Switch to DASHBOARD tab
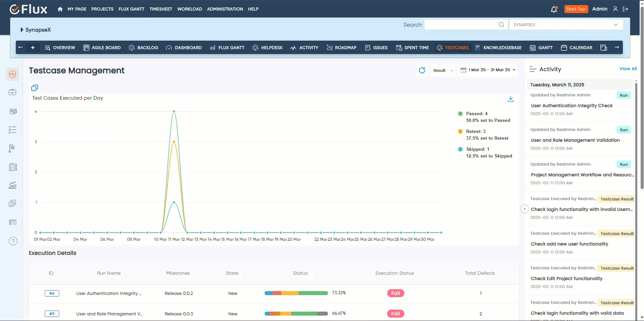This screenshot has height=321, width=644. [x=184, y=48]
